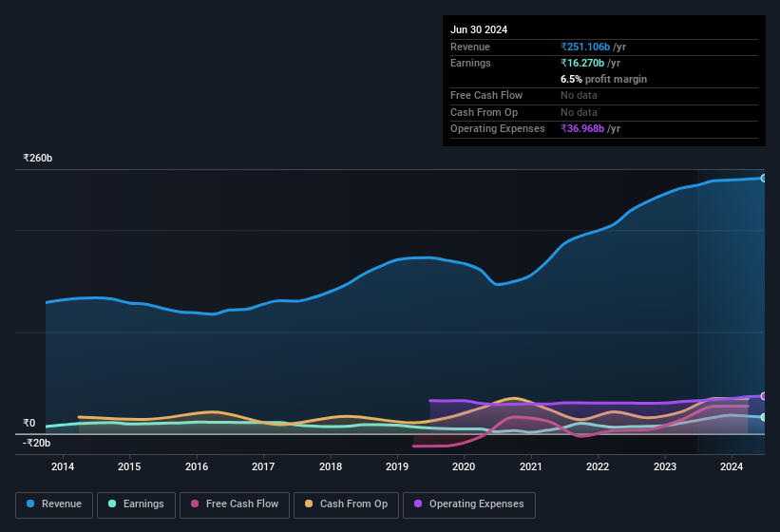Click the 6.5% profit margin text
The width and height of the screenshot is (780, 532).
point(603,79)
